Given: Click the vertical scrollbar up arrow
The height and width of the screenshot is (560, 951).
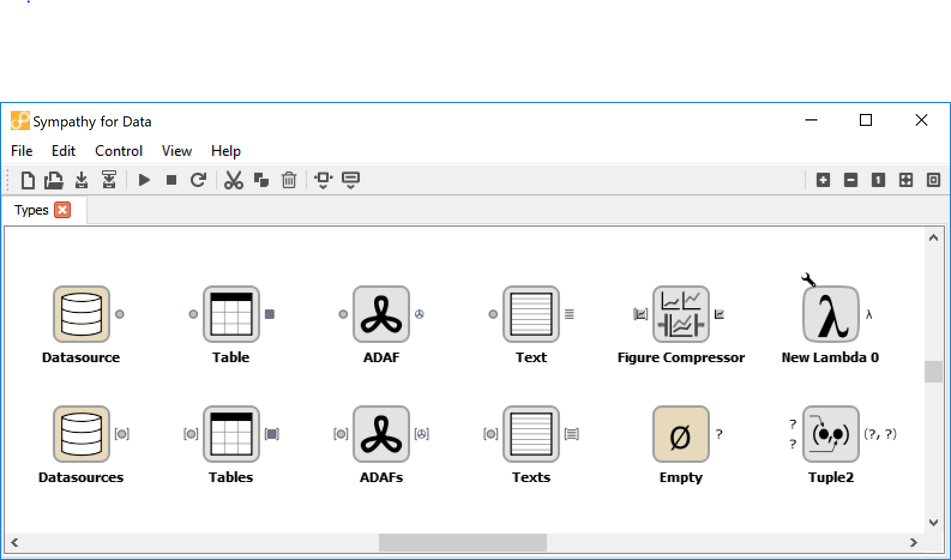Looking at the screenshot, I should point(934,238).
